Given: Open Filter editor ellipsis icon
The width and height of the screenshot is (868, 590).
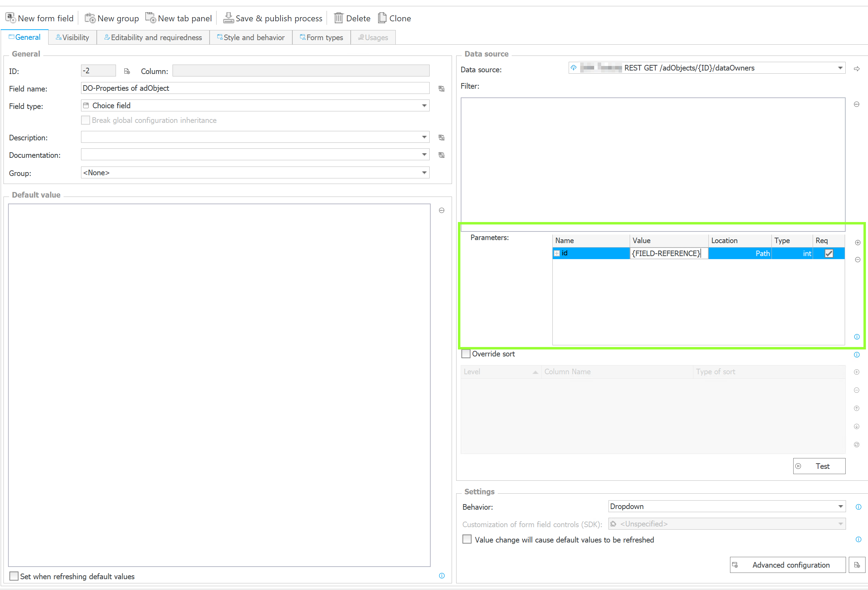Looking at the screenshot, I should 857,104.
